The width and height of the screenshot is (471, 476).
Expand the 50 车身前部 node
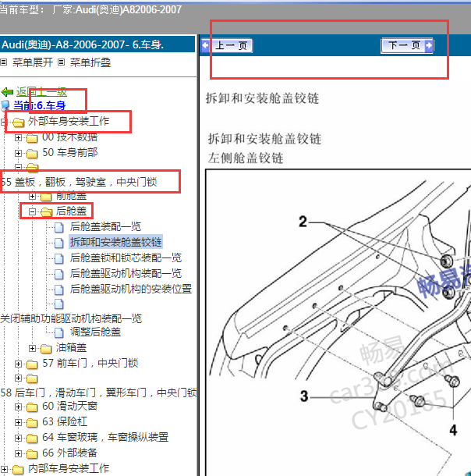click(18, 153)
